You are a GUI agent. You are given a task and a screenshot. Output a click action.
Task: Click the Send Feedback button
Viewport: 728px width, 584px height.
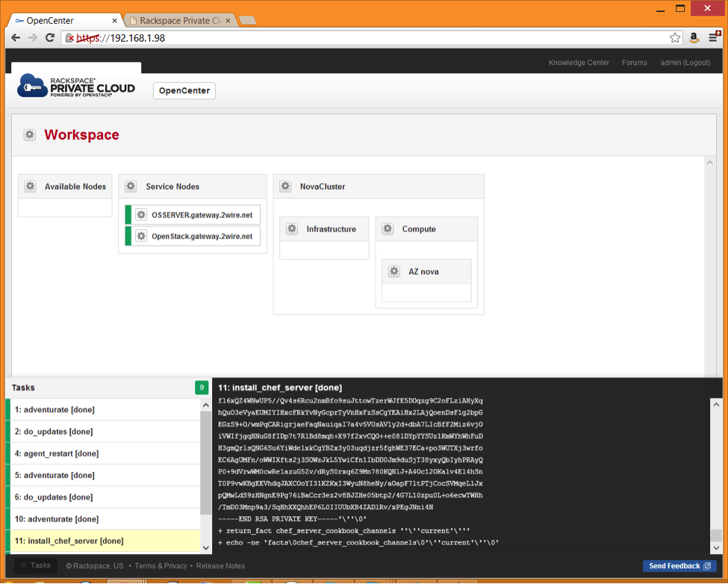679,565
